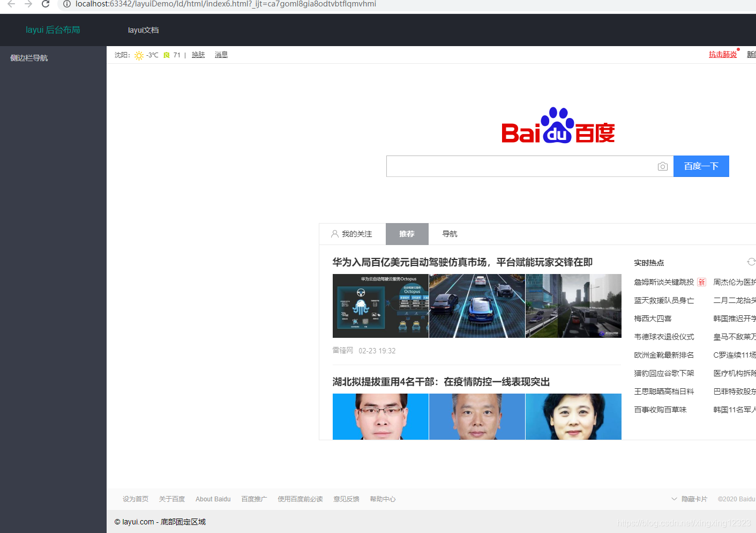Click the site info icon in address bar
This screenshot has width=756, height=533.
[67, 4]
